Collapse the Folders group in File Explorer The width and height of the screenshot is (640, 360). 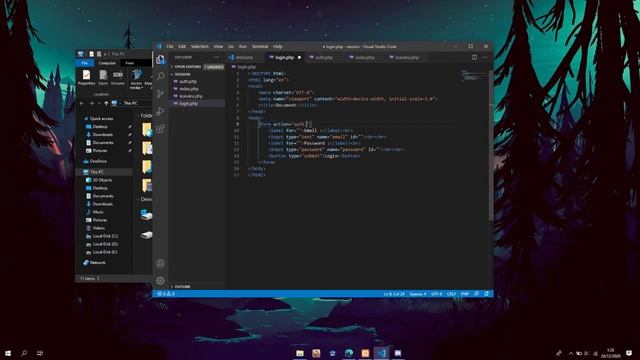138,116
